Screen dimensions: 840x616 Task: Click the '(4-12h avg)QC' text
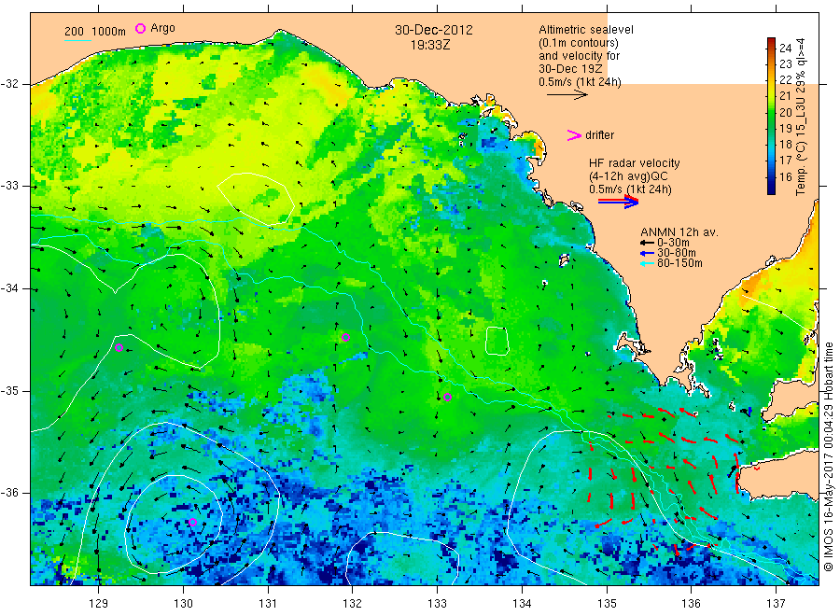click(628, 176)
